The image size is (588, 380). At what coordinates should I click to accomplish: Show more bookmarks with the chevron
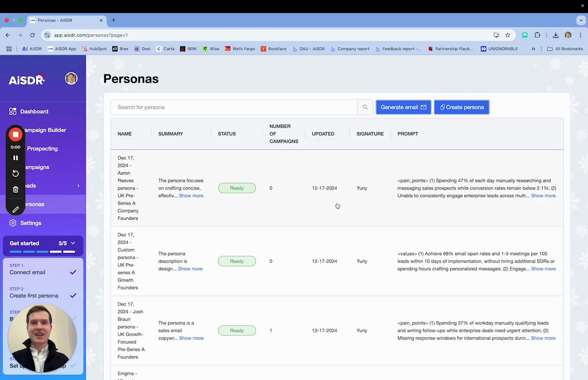pyautogui.click(x=533, y=49)
